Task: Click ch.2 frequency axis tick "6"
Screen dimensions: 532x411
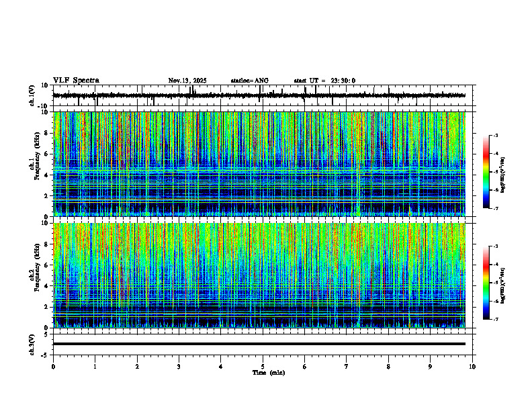Action: click(47, 265)
